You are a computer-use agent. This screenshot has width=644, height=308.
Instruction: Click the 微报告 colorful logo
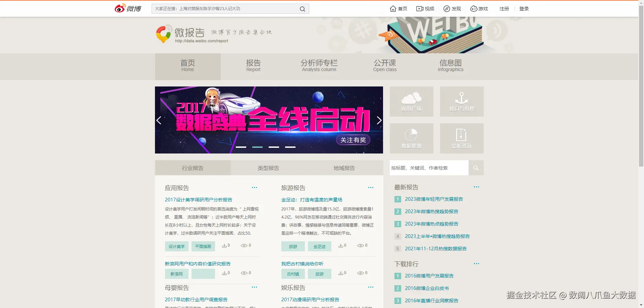(x=164, y=34)
